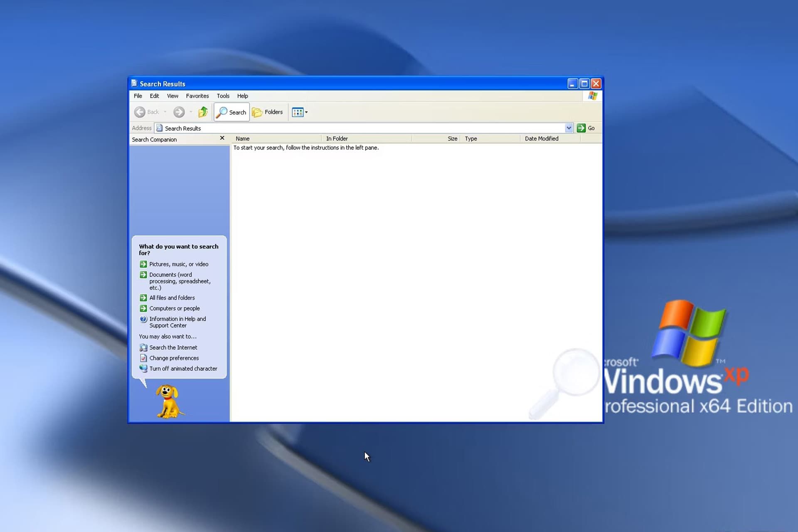Screen dimensions: 798x532
Task: Choose All files and folders search
Action: point(172,298)
